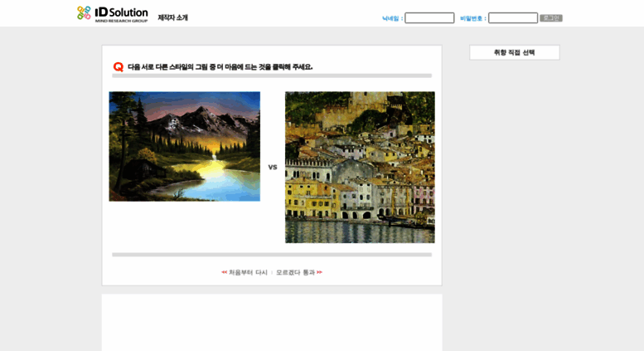644x351 pixels.
Task: Click the ID Solution logo
Action: [113, 14]
